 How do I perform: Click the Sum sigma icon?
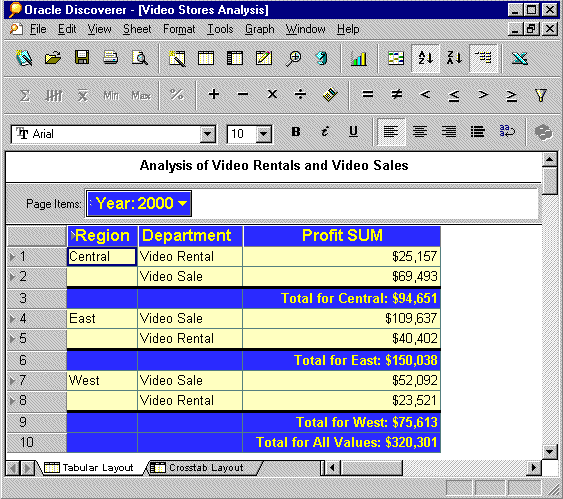[24, 95]
